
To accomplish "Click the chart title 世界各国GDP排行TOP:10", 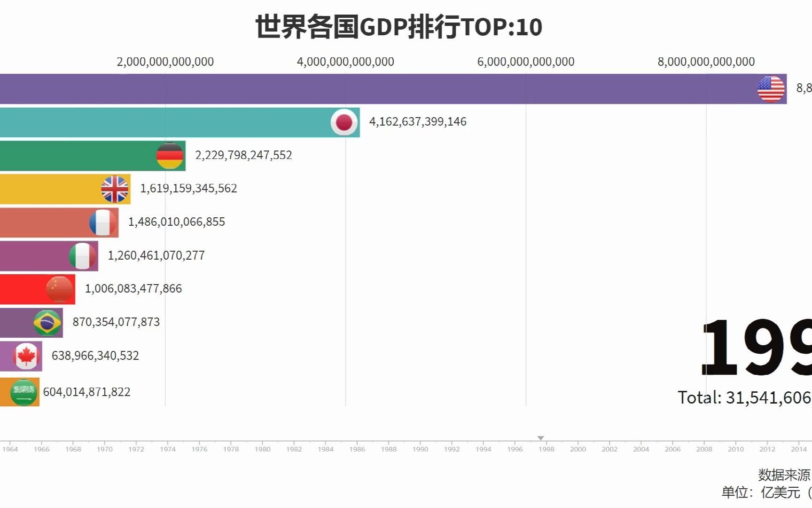I will pos(398,27).
